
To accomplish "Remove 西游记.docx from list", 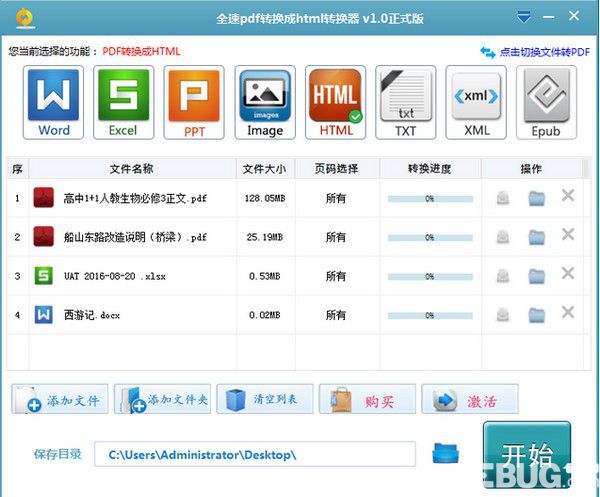I will 568,312.
